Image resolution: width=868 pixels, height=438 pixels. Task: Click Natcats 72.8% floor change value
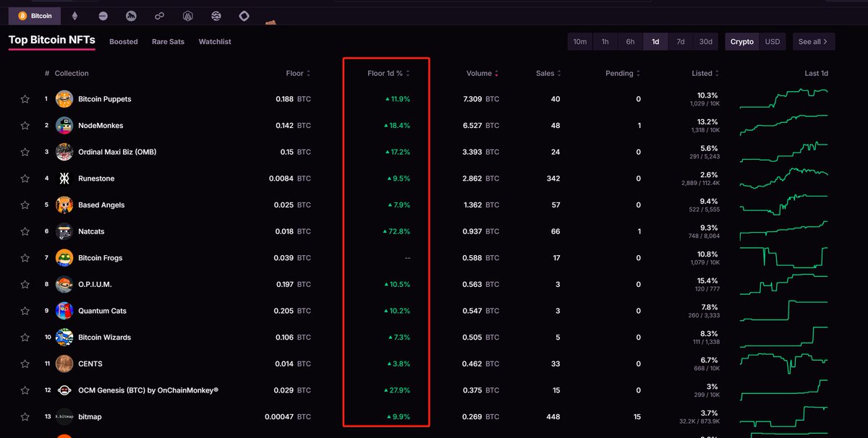[396, 231]
